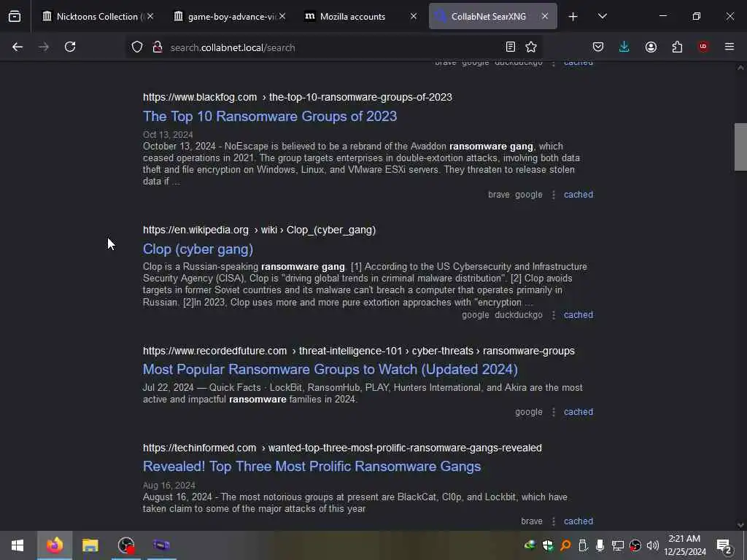
Task: Open orange magnifier tray icon
Action: [x=565, y=545]
